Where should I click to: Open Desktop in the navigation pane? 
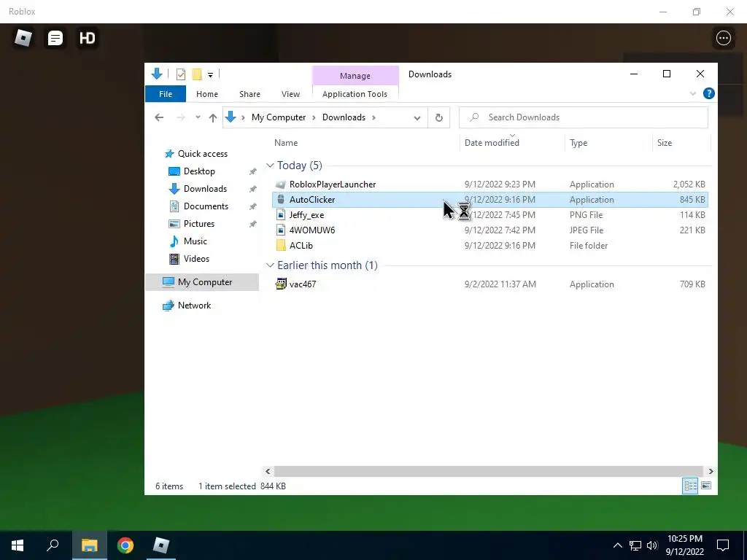click(199, 171)
